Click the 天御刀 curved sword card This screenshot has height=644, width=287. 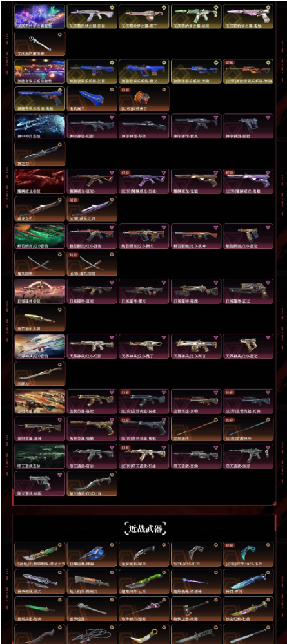pos(40,374)
